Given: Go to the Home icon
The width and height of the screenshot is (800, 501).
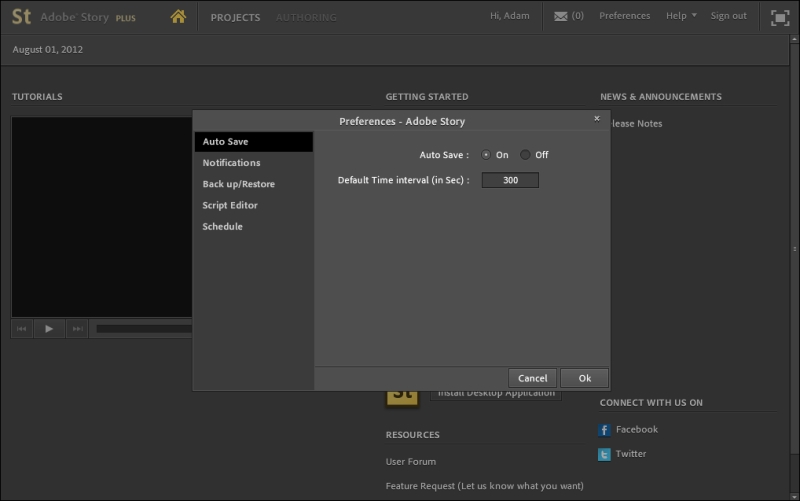Looking at the screenshot, I should (178, 17).
